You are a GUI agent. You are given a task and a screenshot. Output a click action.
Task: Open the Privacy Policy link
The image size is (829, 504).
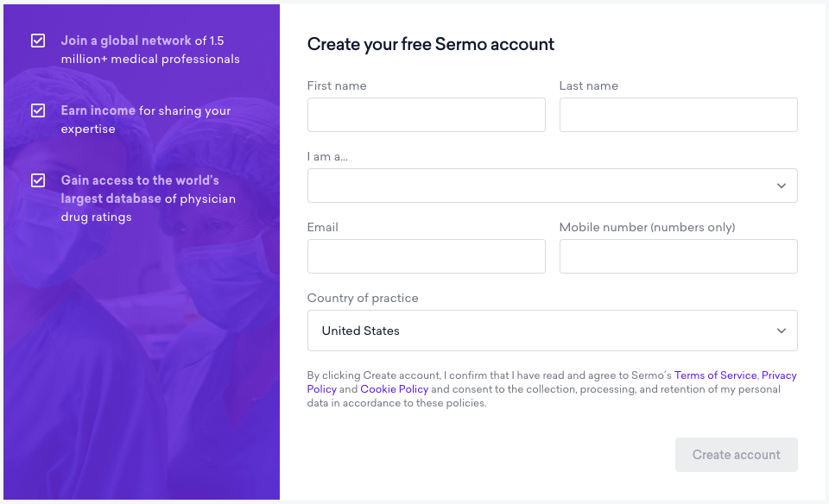(779, 375)
